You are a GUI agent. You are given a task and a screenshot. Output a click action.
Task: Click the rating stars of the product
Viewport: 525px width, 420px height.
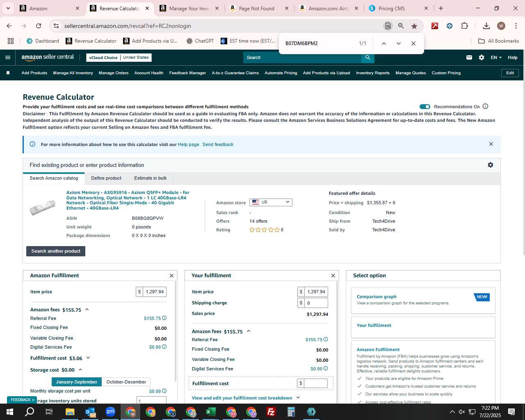point(265,230)
